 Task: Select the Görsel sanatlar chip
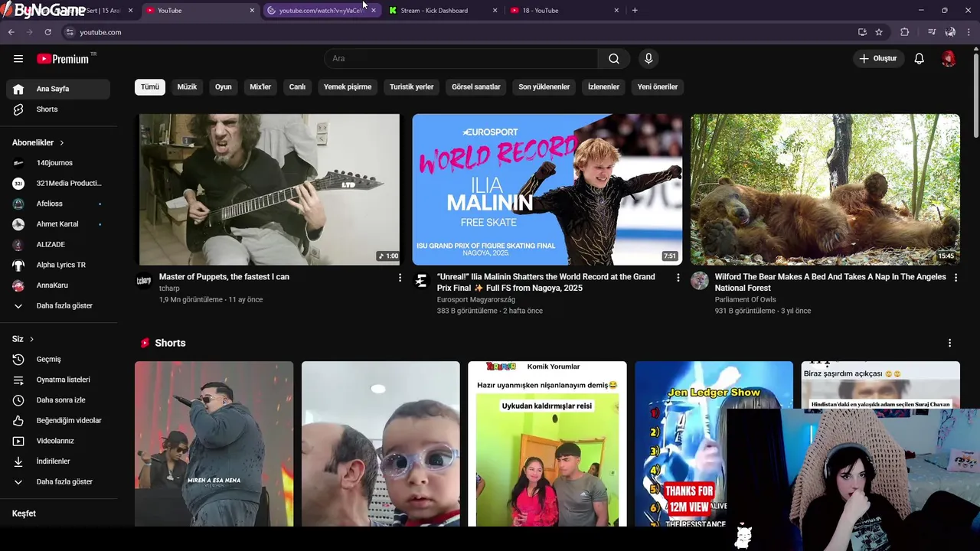(x=476, y=87)
